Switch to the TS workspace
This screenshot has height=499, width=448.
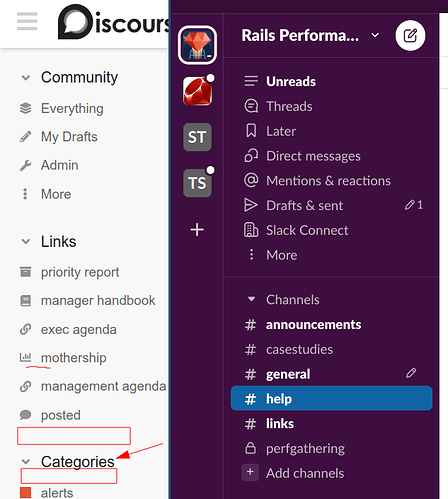(197, 183)
